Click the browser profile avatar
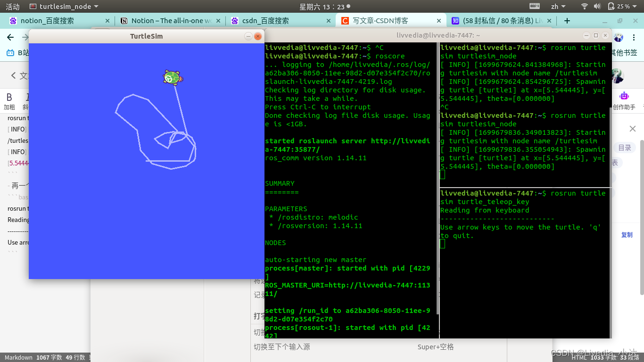The image size is (644, 362). point(619,37)
